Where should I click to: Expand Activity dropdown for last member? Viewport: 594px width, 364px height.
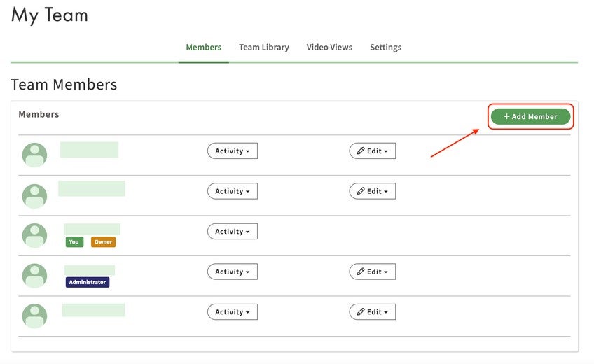tap(232, 312)
